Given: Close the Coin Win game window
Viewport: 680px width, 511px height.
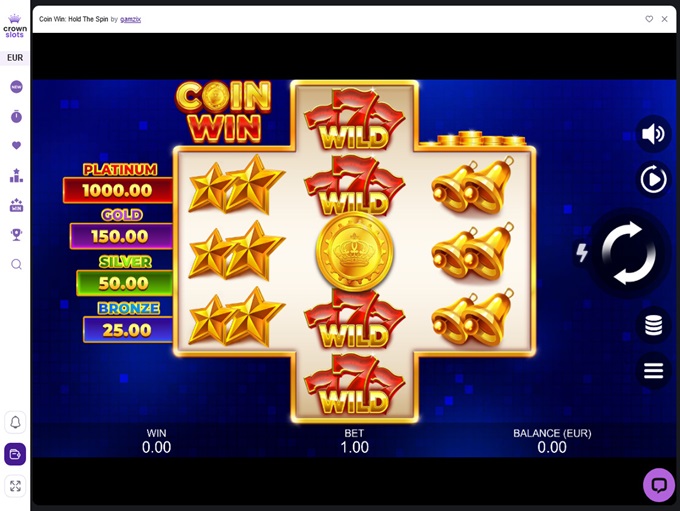Looking at the screenshot, I should point(664,19).
